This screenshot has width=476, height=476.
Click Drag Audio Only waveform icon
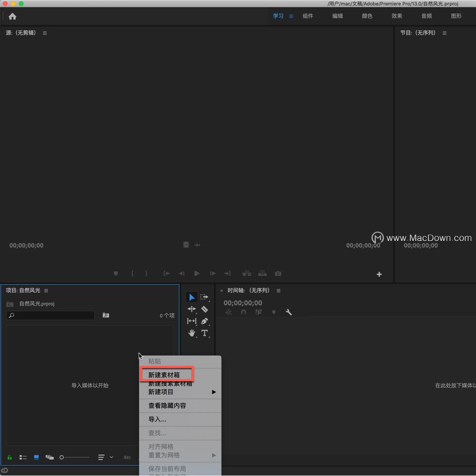[197, 245]
